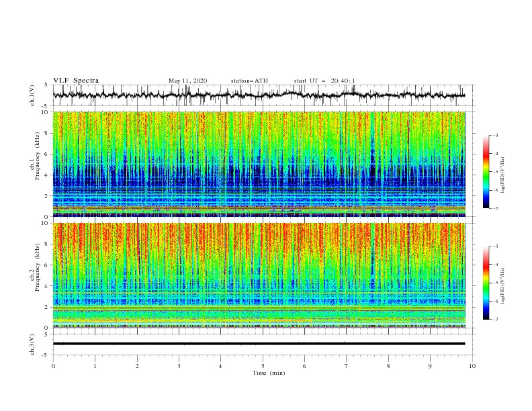Click the 'station=ATH' label
The image size is (532, 411).
click(x=249, y=81)
